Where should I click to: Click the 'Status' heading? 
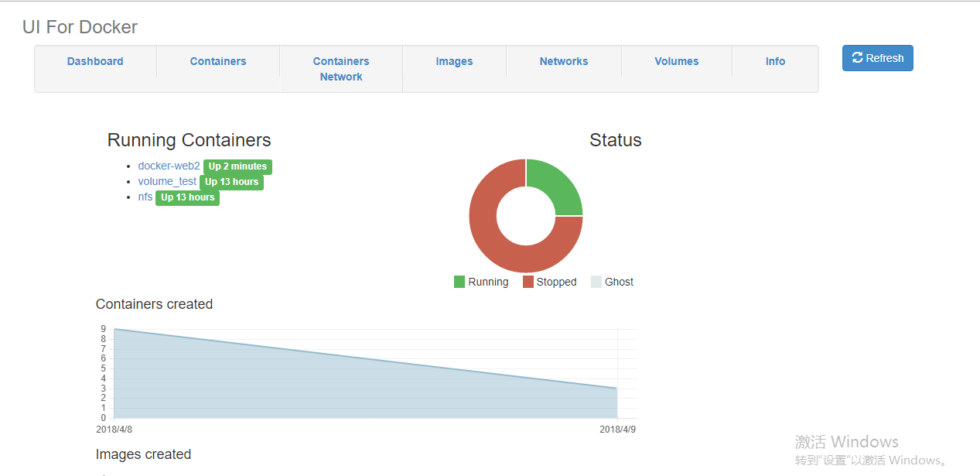pyautogui.click(x=616, y=140)
